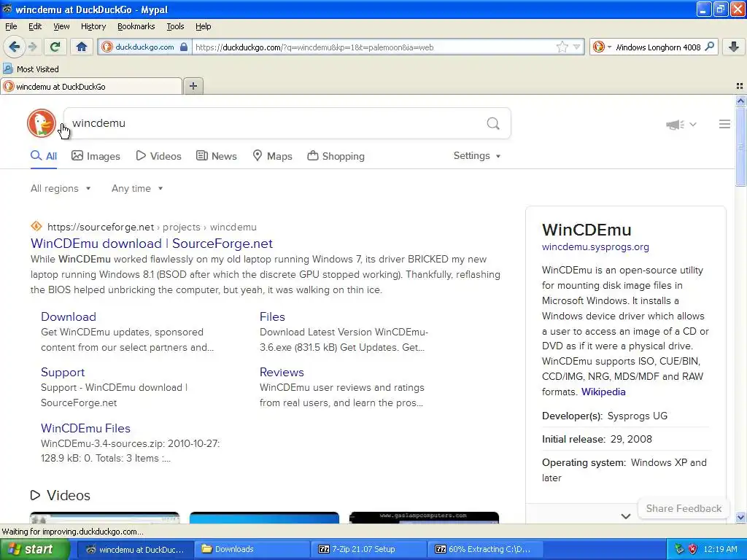Select the All search results tab
Viewport: 747px width, 560px height.
(x=44, y=156)
